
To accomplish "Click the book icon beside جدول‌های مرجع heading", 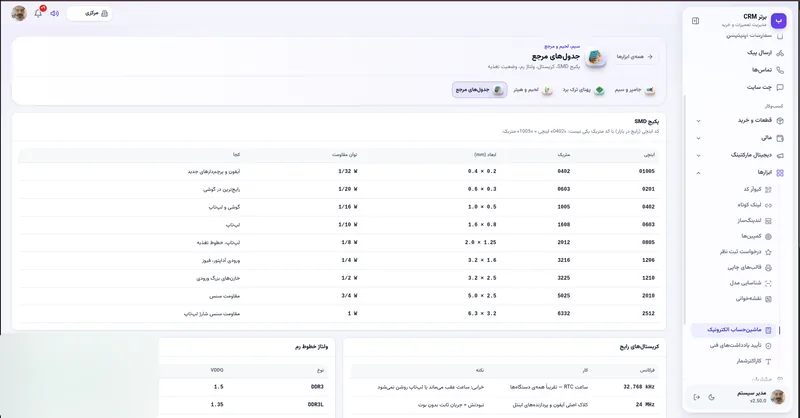I will click(595, 57).
